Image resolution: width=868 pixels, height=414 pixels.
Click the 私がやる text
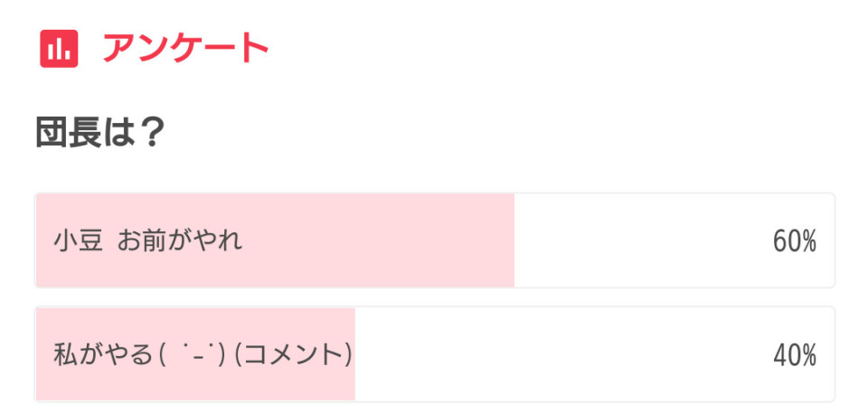tap(102, 354)
